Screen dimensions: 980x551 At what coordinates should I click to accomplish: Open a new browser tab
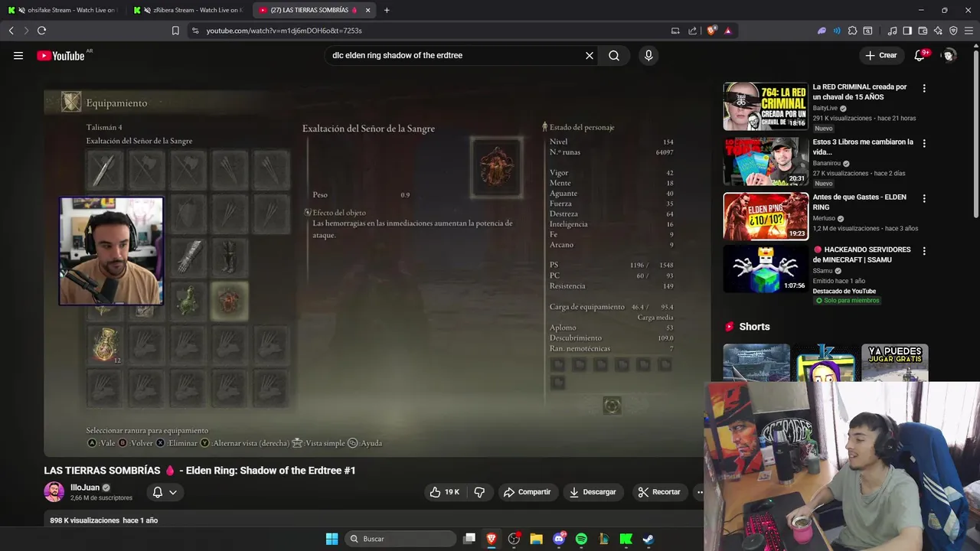pyautogui.click(x=387, y=10)
